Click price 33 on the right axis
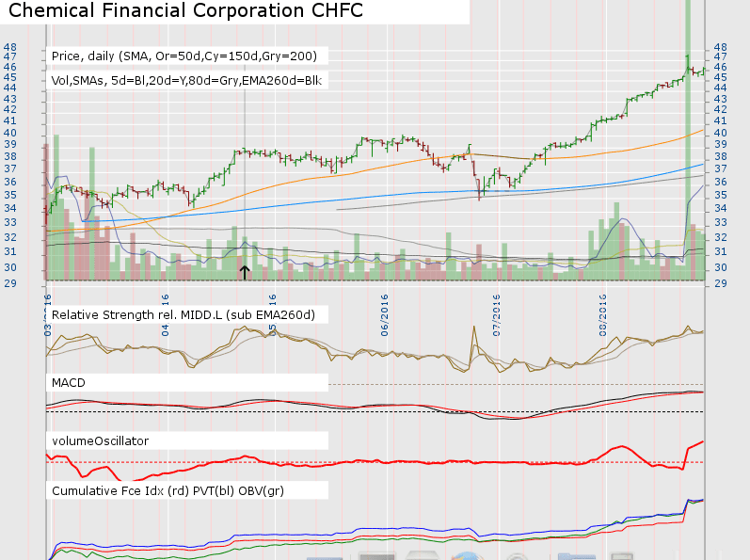750x560 pixels. coord(720,222)
